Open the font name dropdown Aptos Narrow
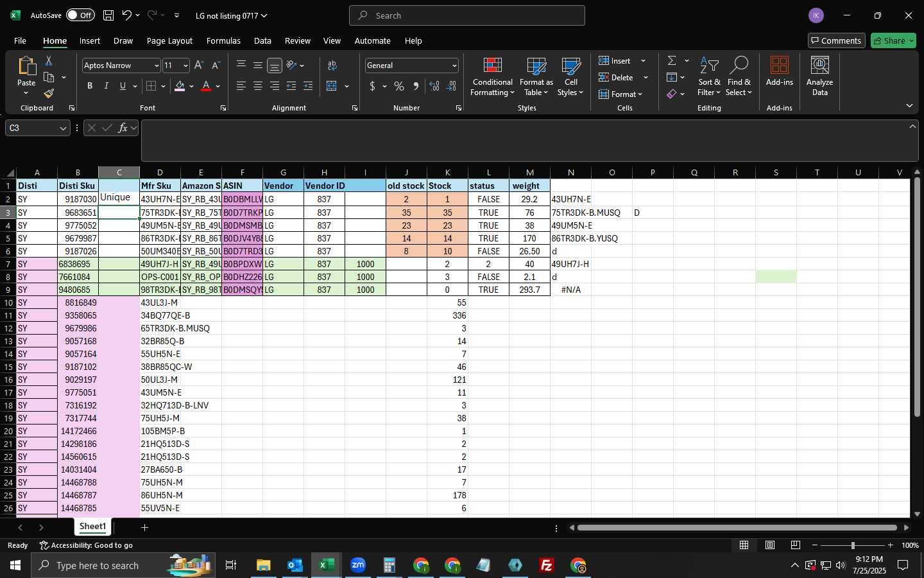The height and width of the screenshot is (578, 924). click(156, 66)
